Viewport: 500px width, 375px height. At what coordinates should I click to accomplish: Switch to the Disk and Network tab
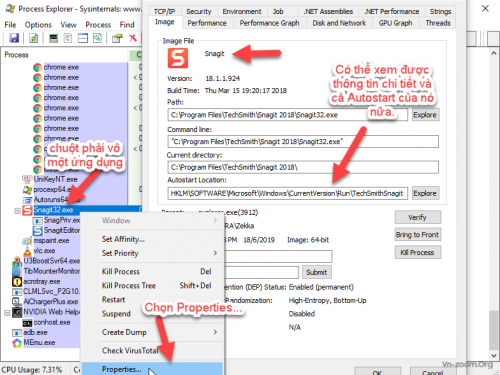point(339,23)
